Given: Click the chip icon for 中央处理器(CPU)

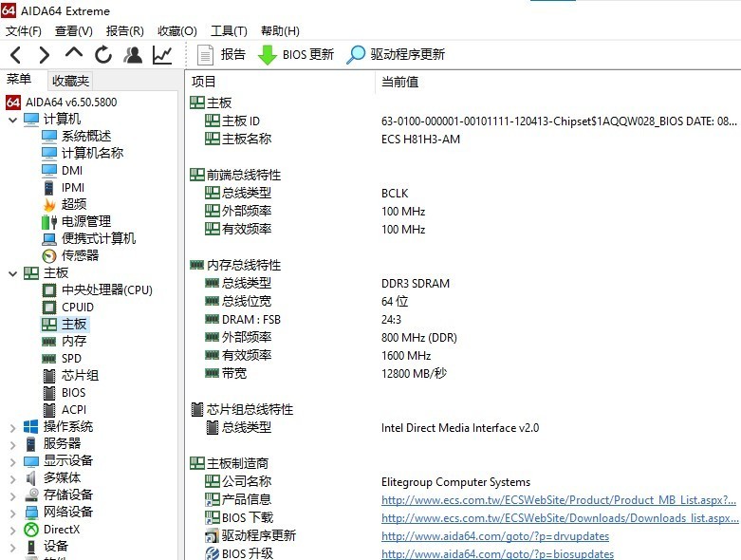Looking at the screenshot, I should coord(49,290).
